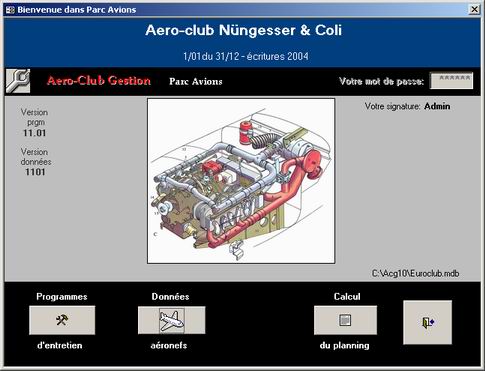
Task: Click the Calcul label above planning button
Action: 347,297
